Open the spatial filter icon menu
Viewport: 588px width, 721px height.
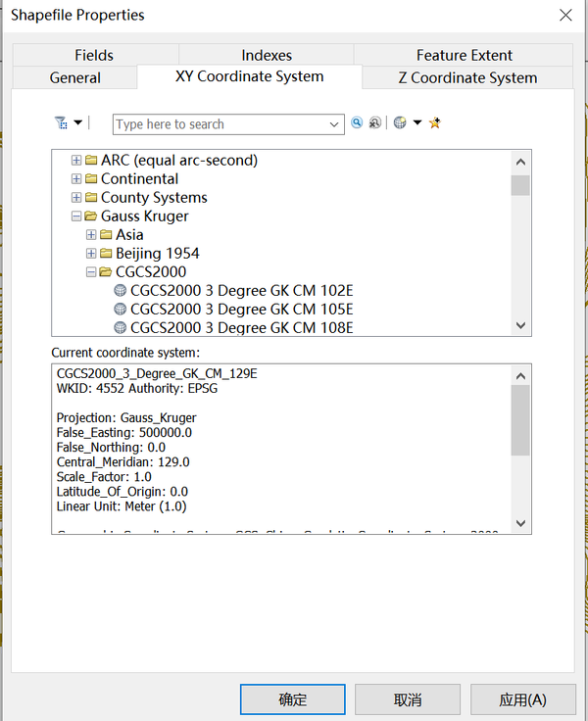[67, 123]
